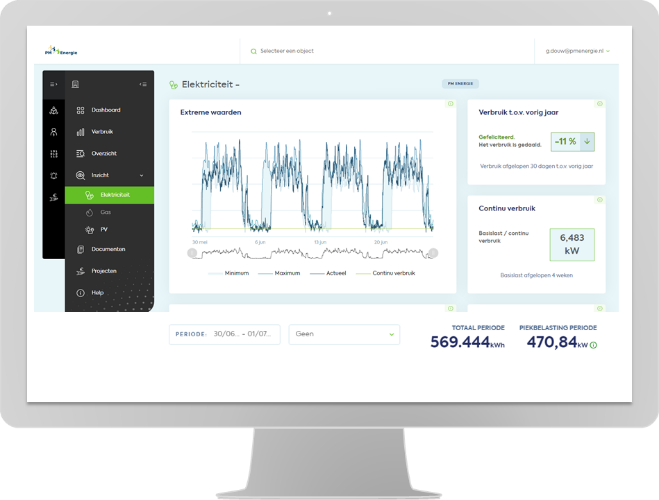The width and height of the screenshot is (659, 500).
Task: Collapse the Inzicht submenu chevron
Action: (141, 175)
